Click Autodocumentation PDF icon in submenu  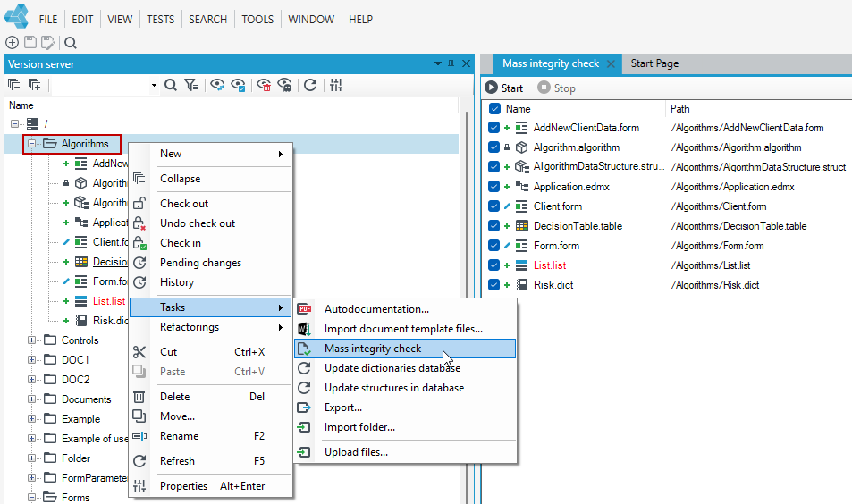(x=304, y=309)
